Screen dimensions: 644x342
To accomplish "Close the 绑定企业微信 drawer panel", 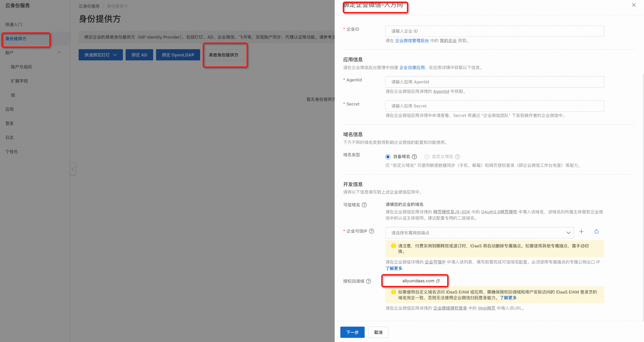I will (634, 5).
